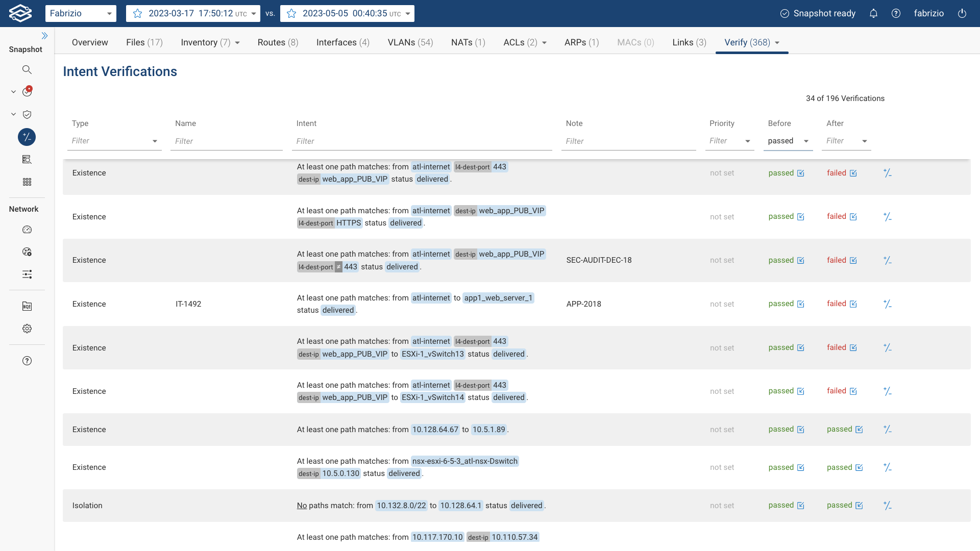980x551 pixels.
Task: Expand the left sidebar with double chevron
Action: pyautogui.click(x=44, y=36)
